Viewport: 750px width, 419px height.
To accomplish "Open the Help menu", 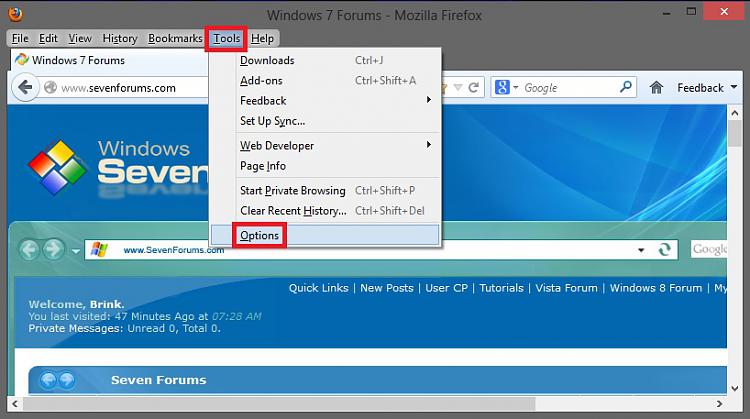I will coord(263,38).
